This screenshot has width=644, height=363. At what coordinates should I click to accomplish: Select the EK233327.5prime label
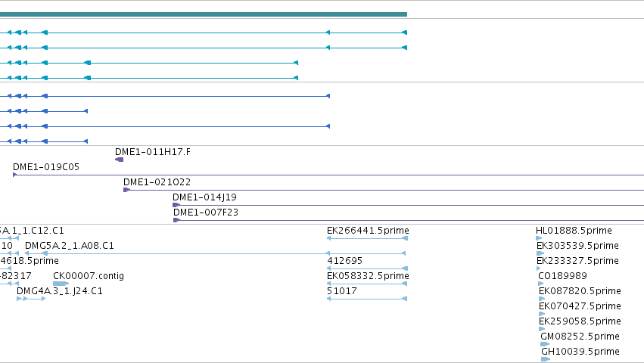(x=577, y=261)
